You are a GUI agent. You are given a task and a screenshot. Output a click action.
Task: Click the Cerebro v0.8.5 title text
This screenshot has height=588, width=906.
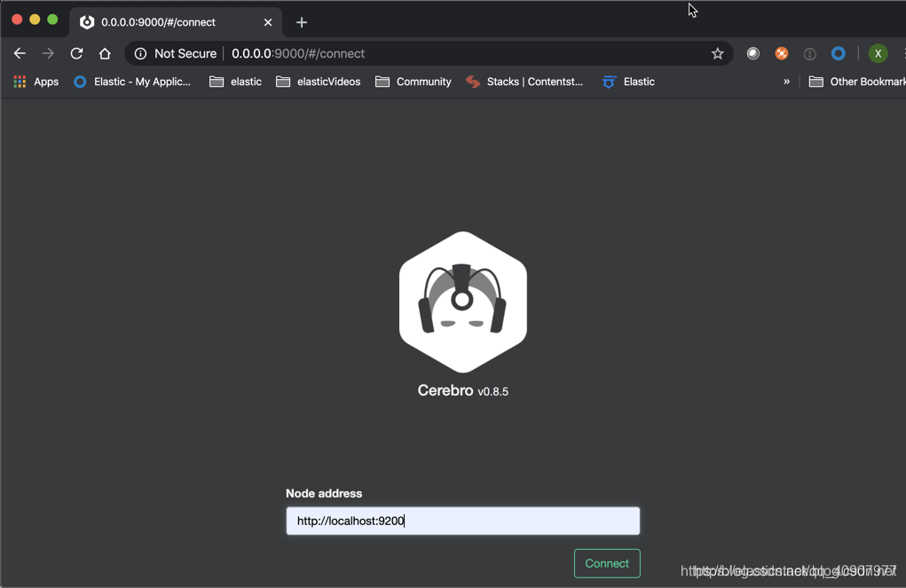point(463,391)
